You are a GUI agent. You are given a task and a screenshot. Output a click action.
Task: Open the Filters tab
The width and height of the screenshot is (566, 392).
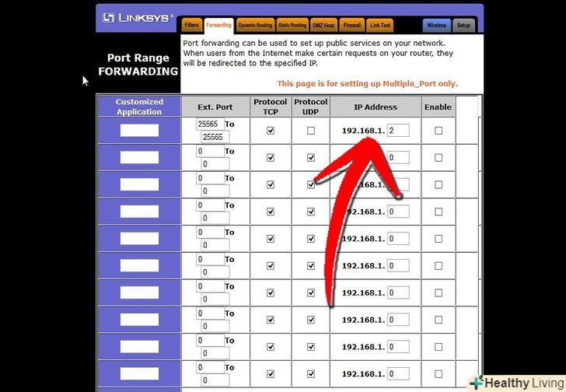[191, 25]
